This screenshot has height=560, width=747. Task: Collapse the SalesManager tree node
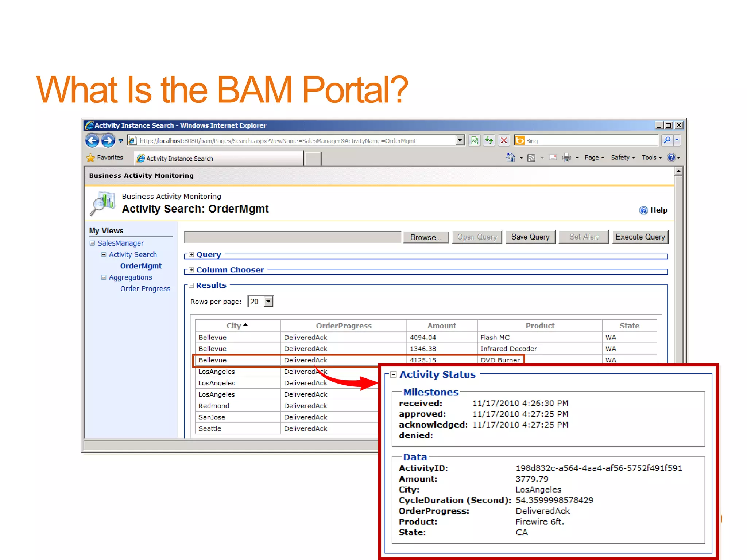(x=92, y=243)
